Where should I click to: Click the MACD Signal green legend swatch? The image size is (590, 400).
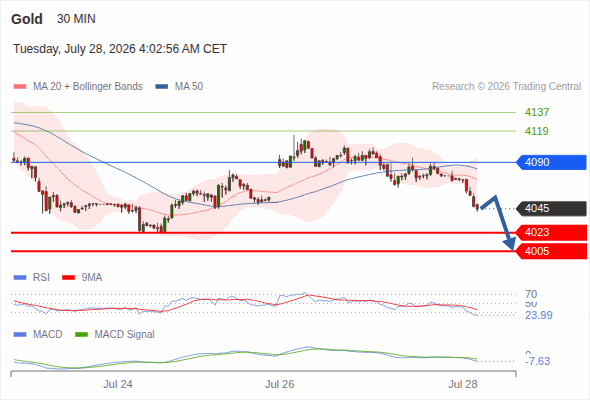tap(81, 335)
